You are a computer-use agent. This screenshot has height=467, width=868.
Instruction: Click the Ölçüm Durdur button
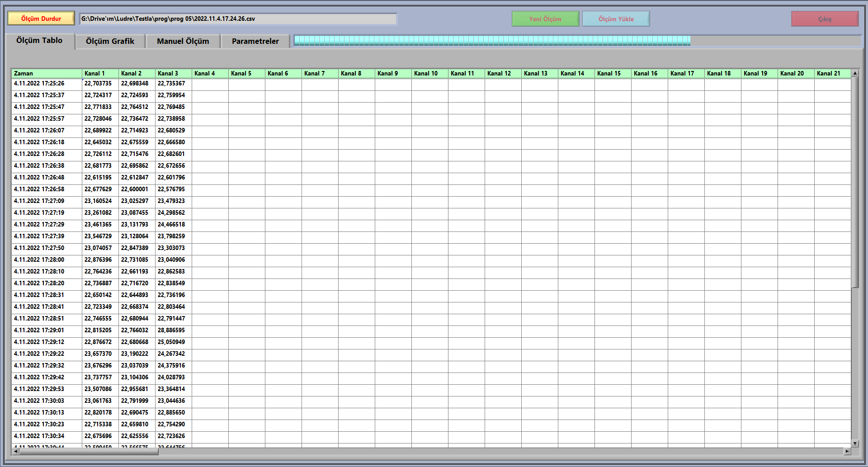point(41,19)
